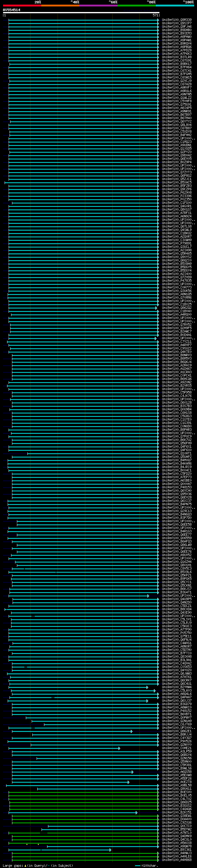Select label UniRef100_Q6XI37

177,501
